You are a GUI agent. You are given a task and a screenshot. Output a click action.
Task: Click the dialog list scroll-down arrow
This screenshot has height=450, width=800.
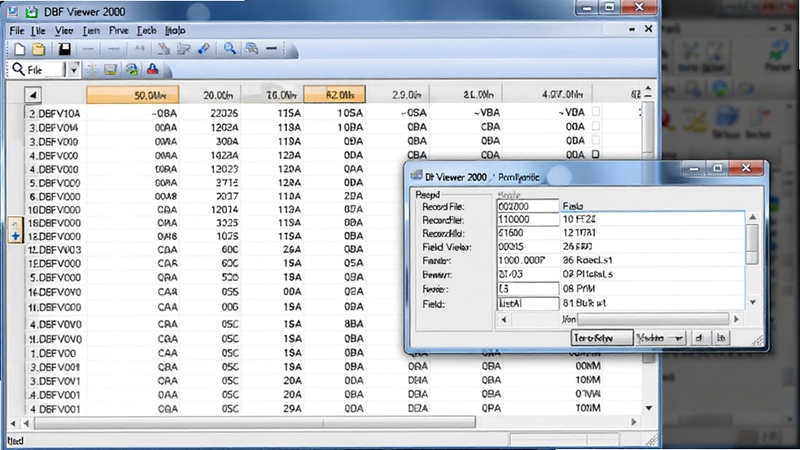pos(753,302)
